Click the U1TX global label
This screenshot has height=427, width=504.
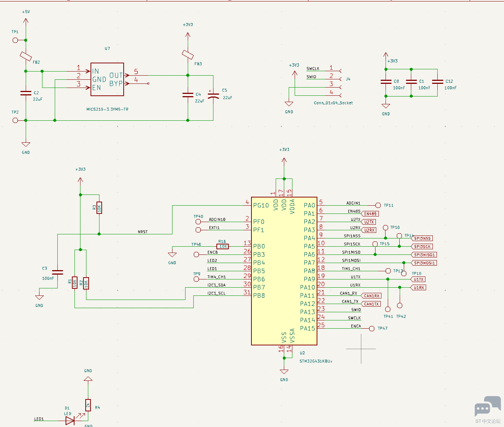[418, 279]
